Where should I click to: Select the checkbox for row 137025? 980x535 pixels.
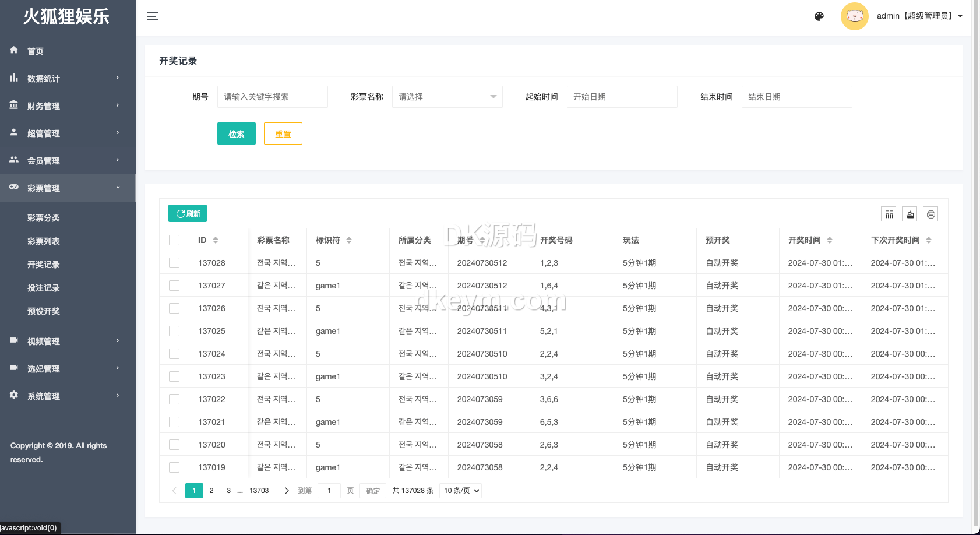pyautogui.click(x=174, y=331)
